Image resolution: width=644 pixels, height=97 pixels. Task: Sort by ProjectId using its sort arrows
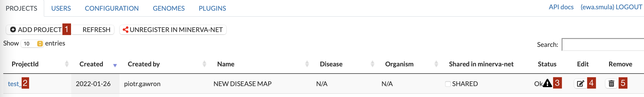[67, 64]
